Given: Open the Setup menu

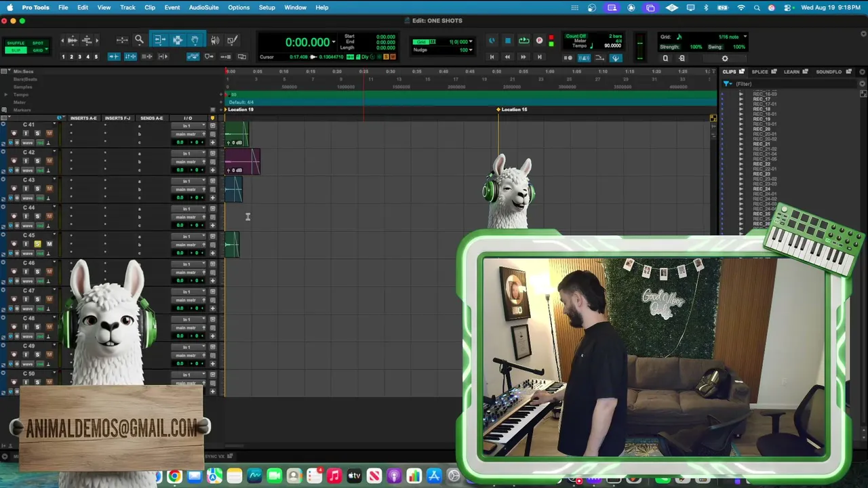Looking at the screenshot, I should (x=267, y=7).
